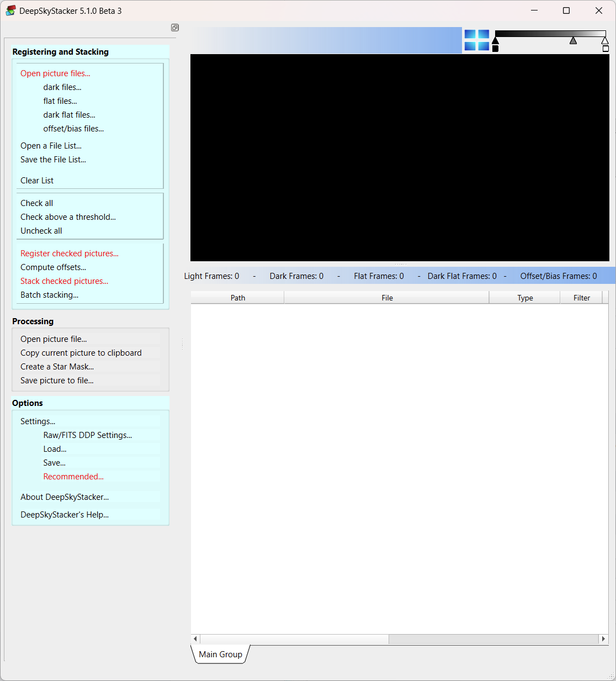
Task: Open Raw/FITS DDP Settings...
Action: (x=88, y=435)
